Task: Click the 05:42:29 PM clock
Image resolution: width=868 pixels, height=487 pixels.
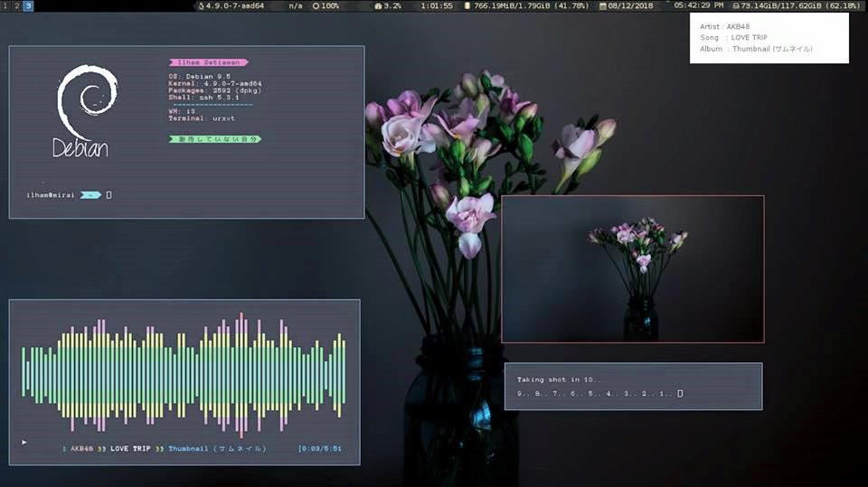Action: (x=699, y=5)
